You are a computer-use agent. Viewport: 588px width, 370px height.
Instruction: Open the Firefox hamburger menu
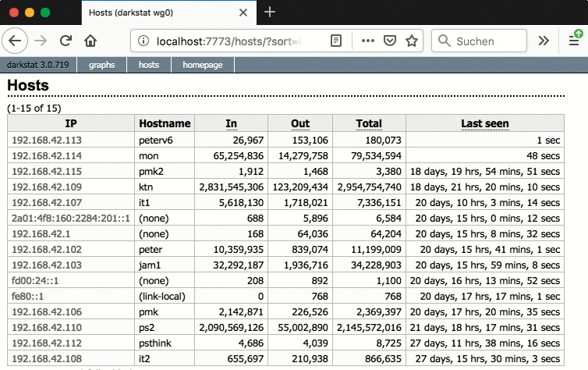tap(573, 41)
